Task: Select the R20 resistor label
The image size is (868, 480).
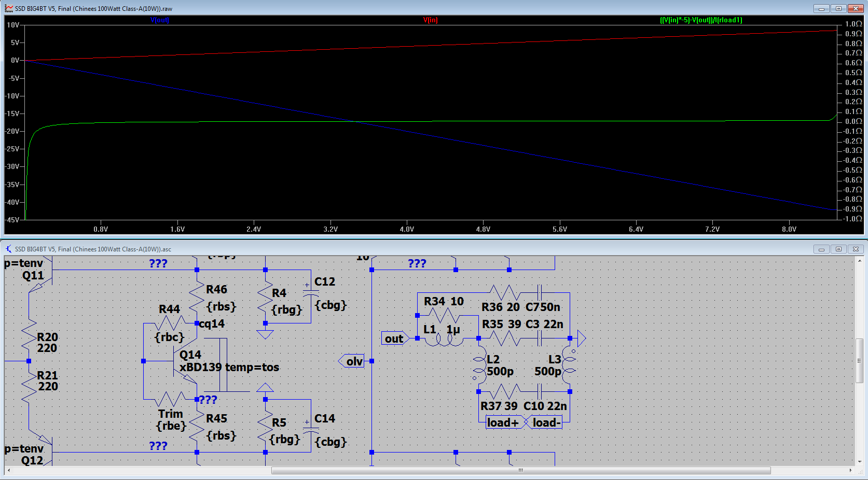Action: [47, 337]
